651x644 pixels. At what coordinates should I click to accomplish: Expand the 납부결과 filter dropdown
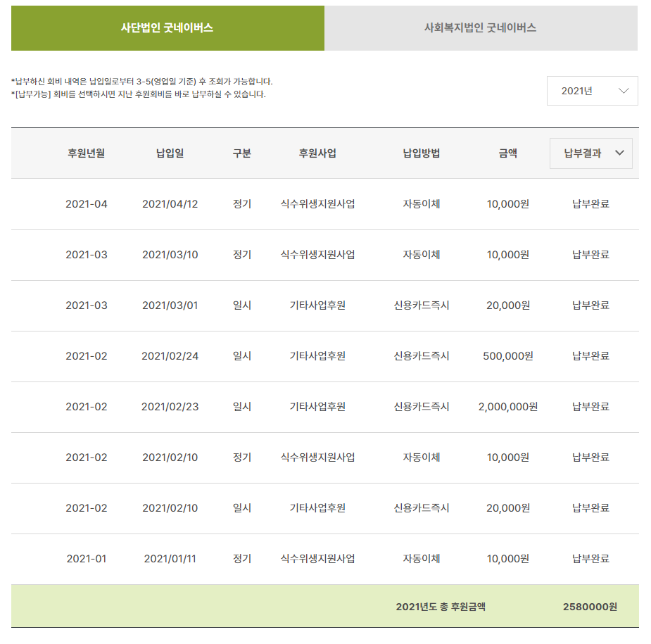pyautogui.click(x=590, y=153)
